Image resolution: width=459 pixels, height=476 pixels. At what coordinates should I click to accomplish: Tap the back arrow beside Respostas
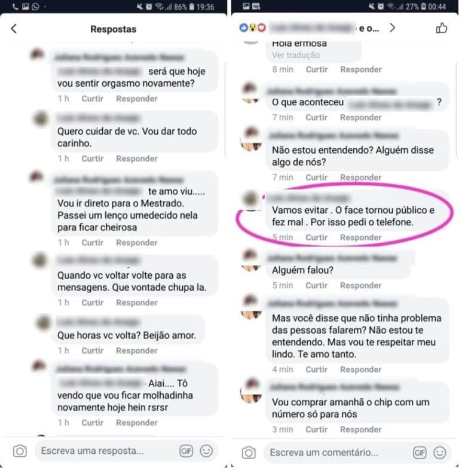pos(14,29)
